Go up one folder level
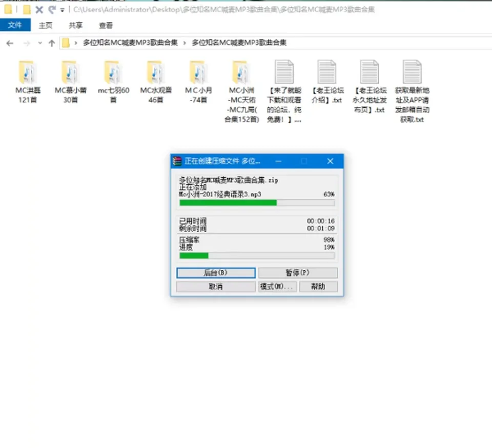This screenshot has height=448, width=492. [52, 43]
